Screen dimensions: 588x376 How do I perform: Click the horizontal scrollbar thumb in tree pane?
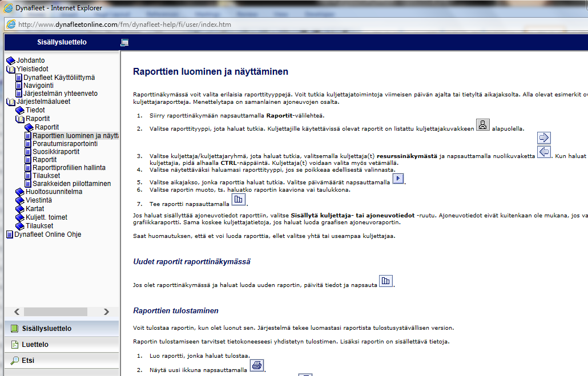tap(55, 312)
